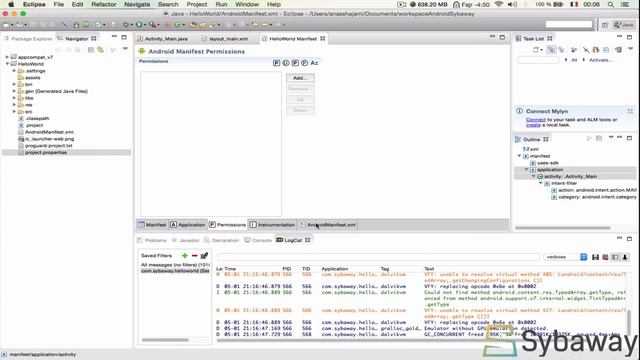Screen dimensions: 640x360
Task: Collapse all in Navigator panel
Action: 91,50
